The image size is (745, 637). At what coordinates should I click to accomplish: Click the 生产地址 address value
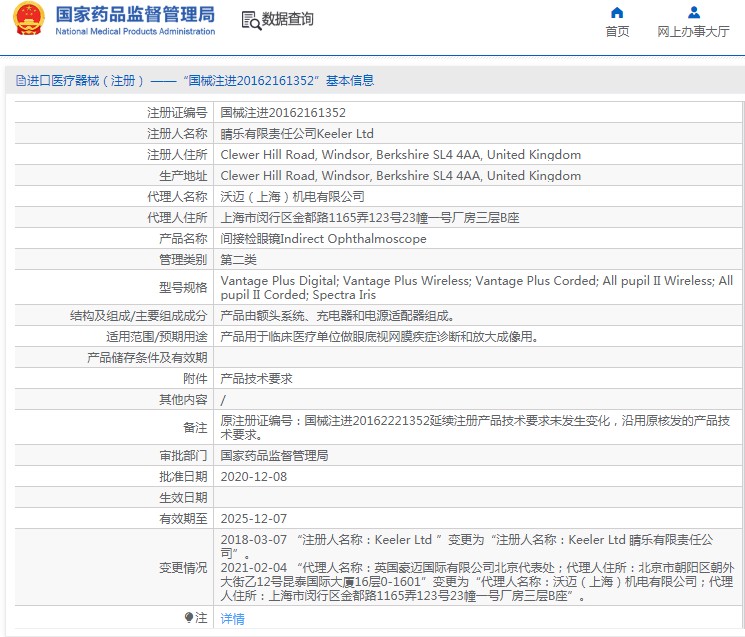[x=401, y=175]
